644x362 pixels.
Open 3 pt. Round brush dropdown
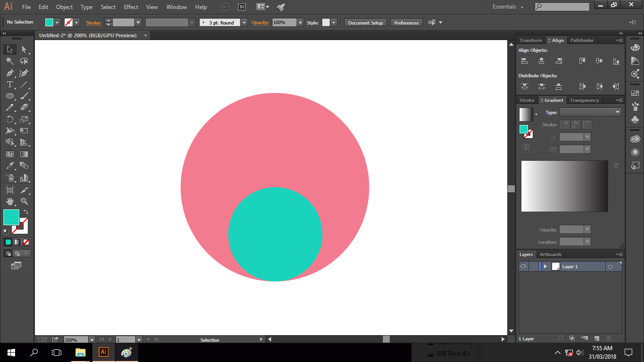pyautogui.click(x=244, y=23)
